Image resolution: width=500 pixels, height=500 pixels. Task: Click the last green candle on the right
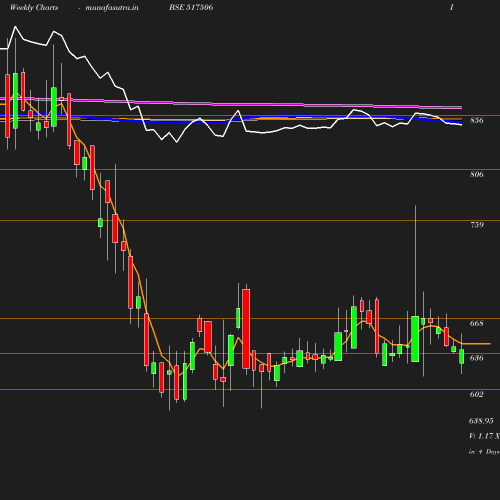[462, 356]
